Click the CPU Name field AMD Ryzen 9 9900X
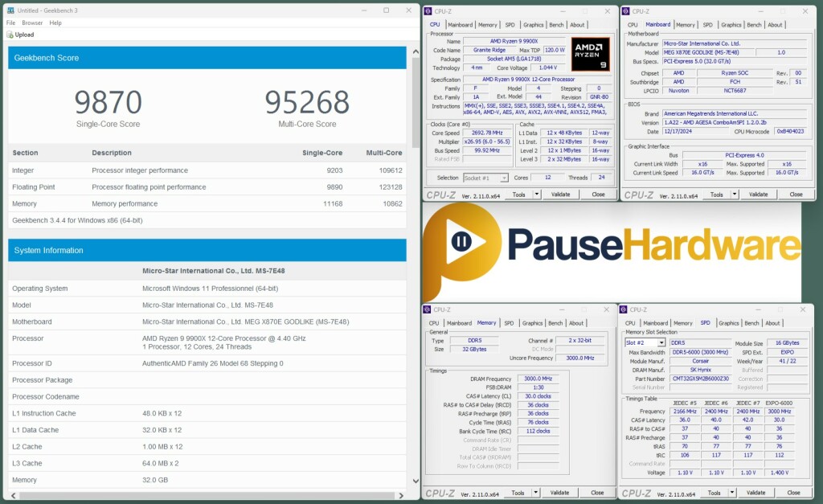Screen dimensions: 823x504 [514, 41]
